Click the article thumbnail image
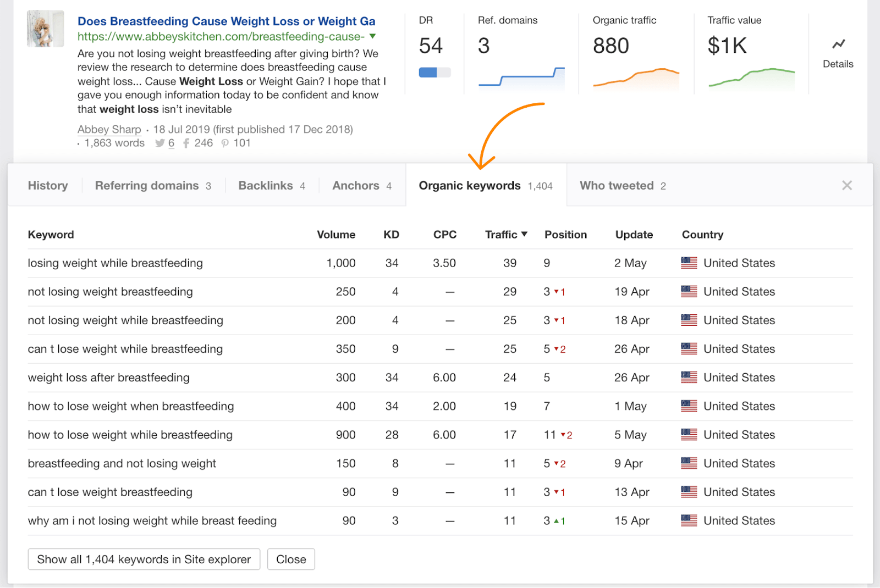This screenshot has width=880, height=588. [45, 29]
